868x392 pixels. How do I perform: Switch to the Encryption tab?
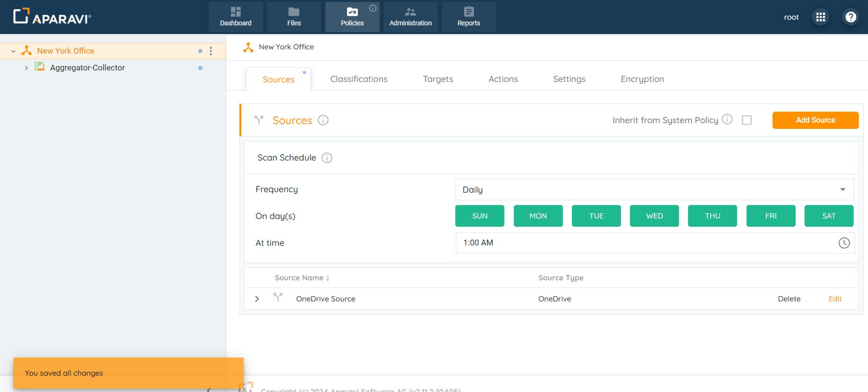pyautogui.click(x=642, y=79)
